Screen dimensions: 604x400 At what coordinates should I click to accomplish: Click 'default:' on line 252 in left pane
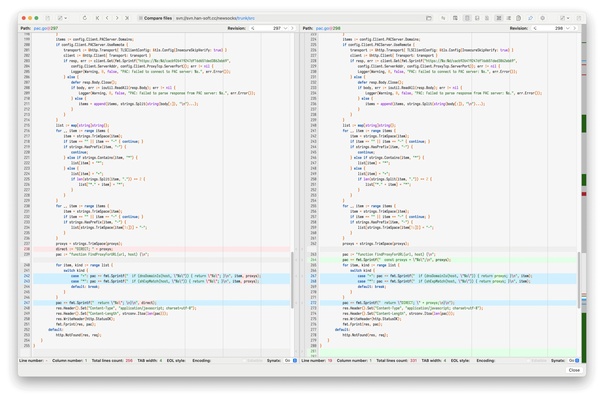tap(55, 329)
